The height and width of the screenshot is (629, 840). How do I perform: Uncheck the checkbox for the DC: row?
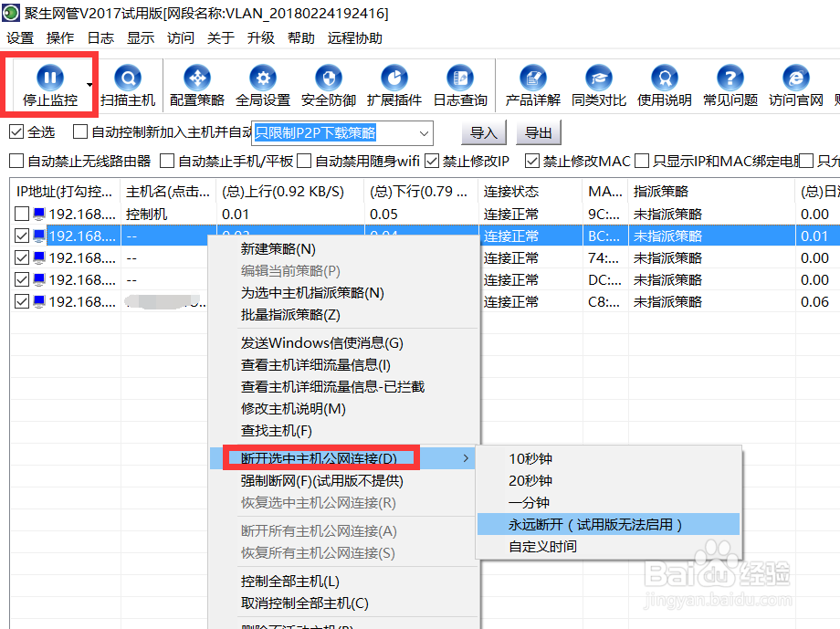click(x=22, y=280)
